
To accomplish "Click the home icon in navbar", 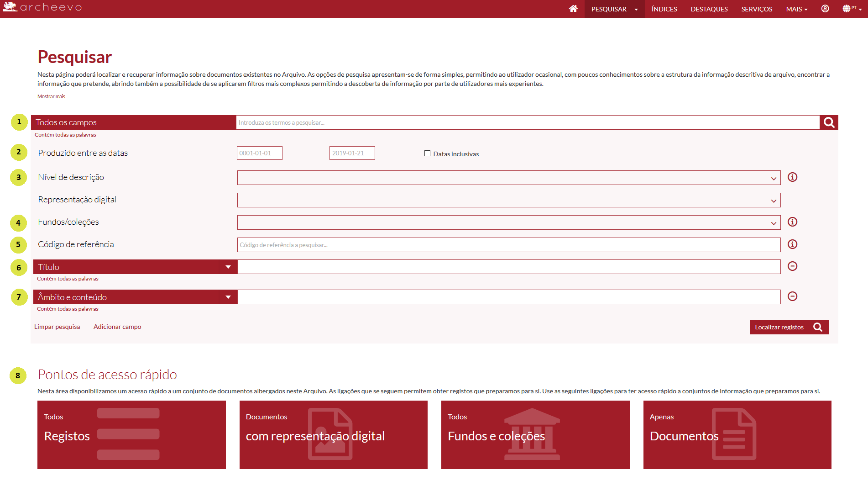I will point(573,9).
